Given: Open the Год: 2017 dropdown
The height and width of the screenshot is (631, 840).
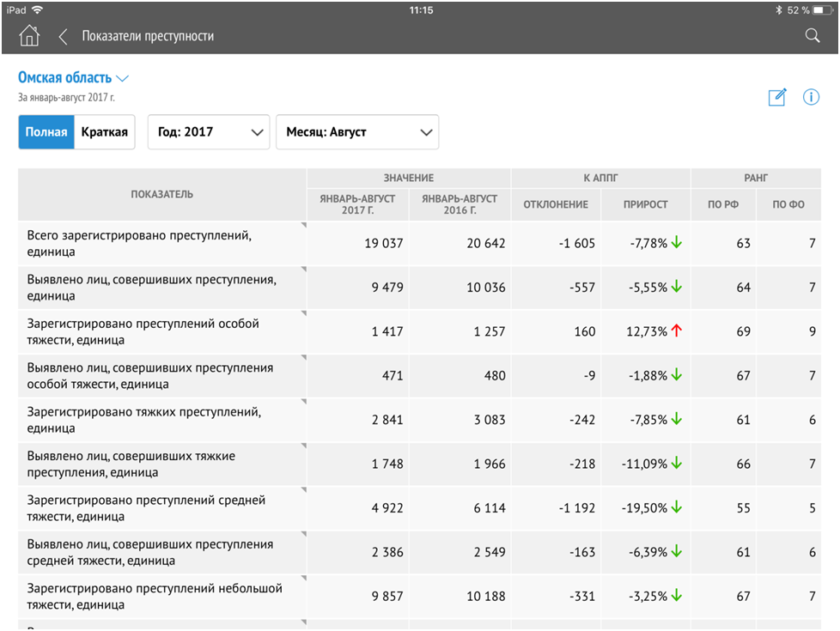Looking at the screenshot, I should click(x=209, y=132).
